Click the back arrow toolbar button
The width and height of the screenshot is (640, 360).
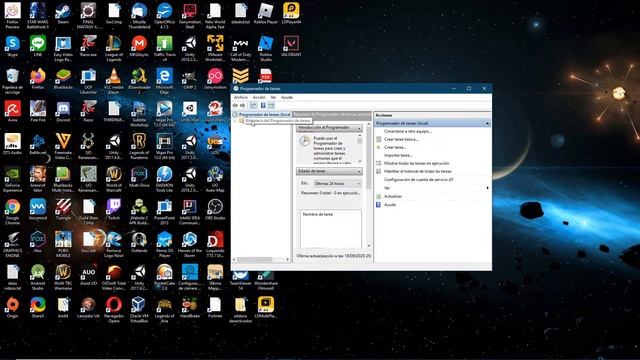tap(235, 105)
